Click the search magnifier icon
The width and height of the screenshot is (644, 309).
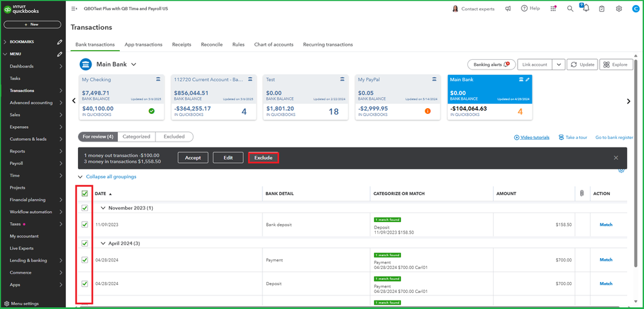click(570, 8)
